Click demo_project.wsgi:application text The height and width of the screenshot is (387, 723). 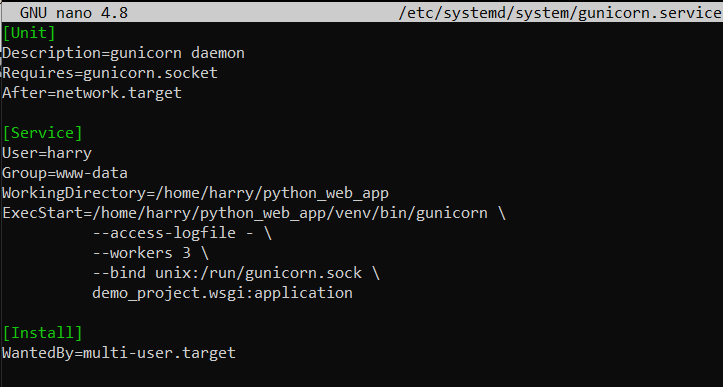pos(222,293)
